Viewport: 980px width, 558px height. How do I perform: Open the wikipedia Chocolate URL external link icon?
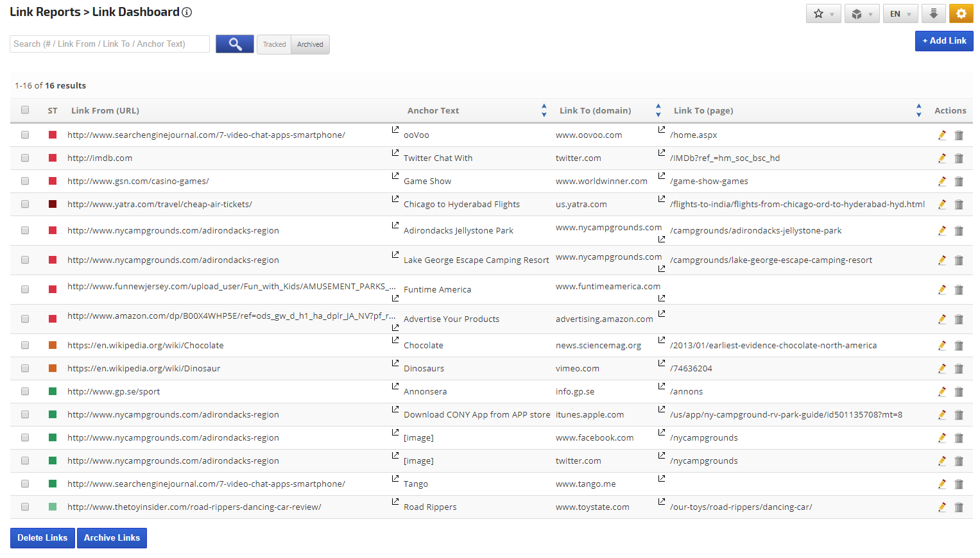tap(395, 340)
